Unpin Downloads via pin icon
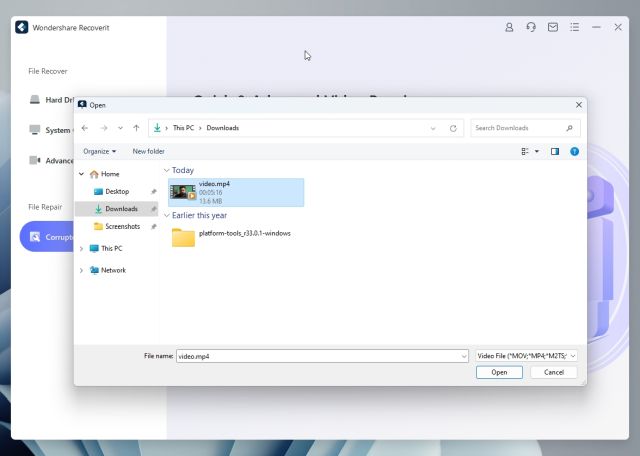The height and width of the screenshot is (456, 640). [153, 209]
